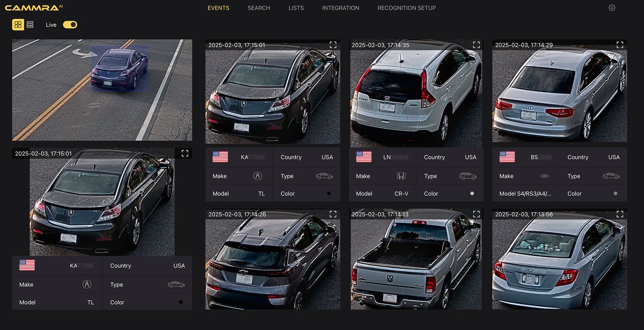Open the Integration tab
Image resolution: width=644 pixels, height=330 pixels.
[x=341, y=8]
